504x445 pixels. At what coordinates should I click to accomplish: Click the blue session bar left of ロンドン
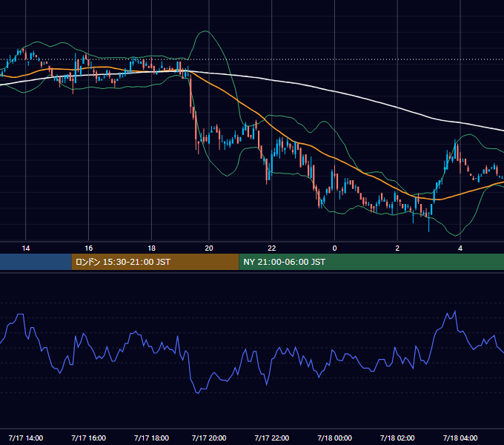pyautogui.click(x=36, y=262)
